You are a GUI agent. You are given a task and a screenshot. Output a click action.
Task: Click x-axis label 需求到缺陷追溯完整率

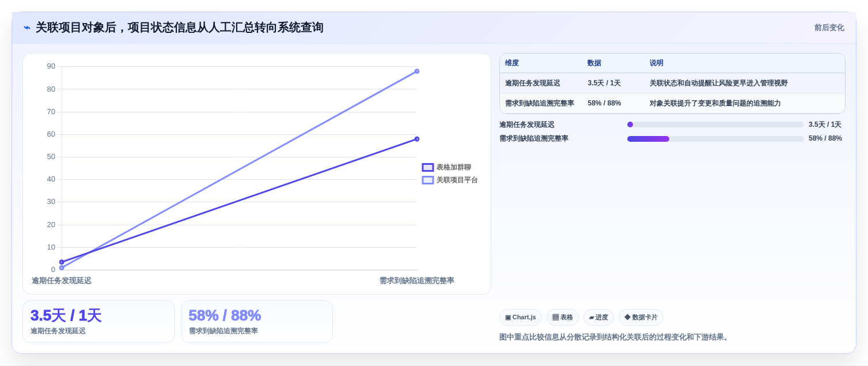pos(417,281)
